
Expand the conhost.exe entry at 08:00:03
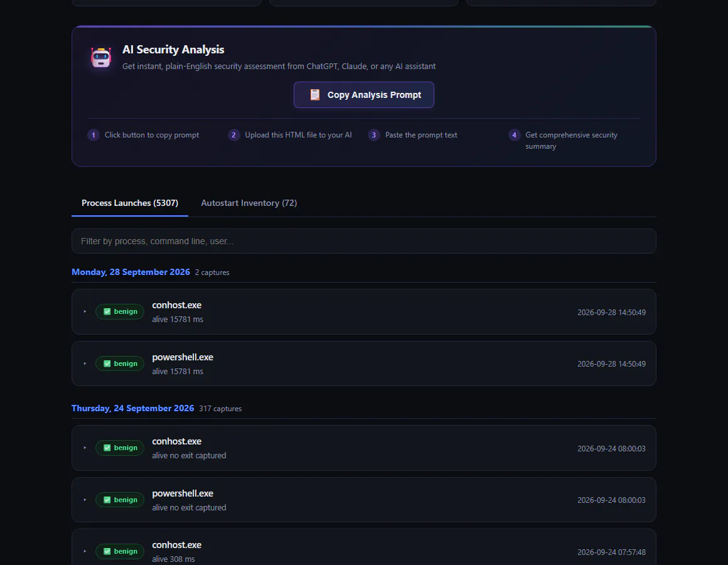[x=85, y=448]
